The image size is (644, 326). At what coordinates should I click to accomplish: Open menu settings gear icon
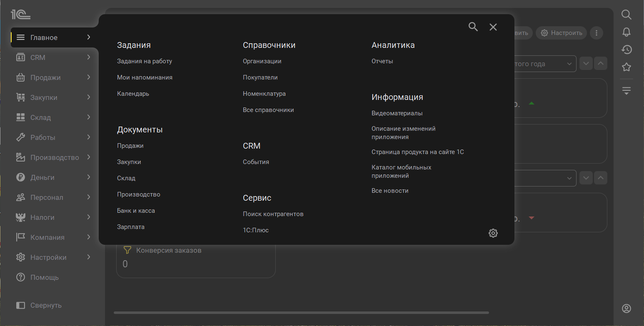pyautogui.click(x=493, y=233)
